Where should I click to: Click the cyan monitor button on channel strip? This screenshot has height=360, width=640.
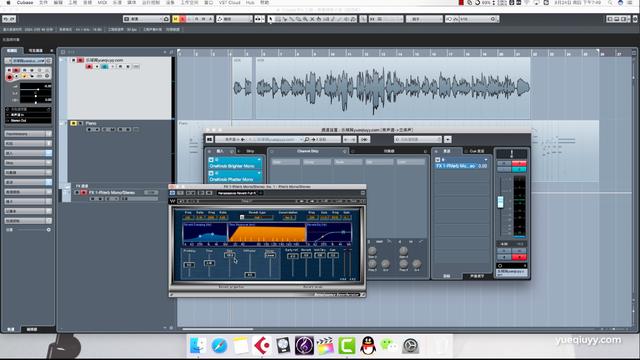(x=519, y=169)
